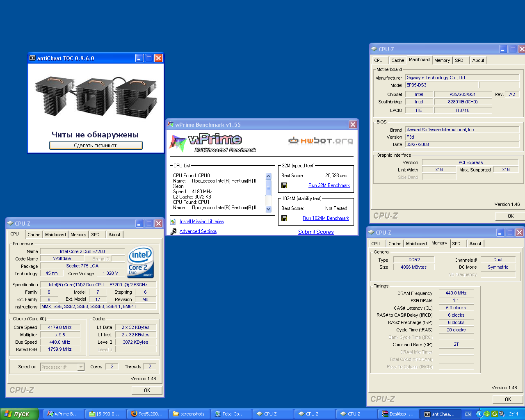The image size is (525, 420).
Task: Click the Core Voltage value 1.328 V
Action: [111, 273]
